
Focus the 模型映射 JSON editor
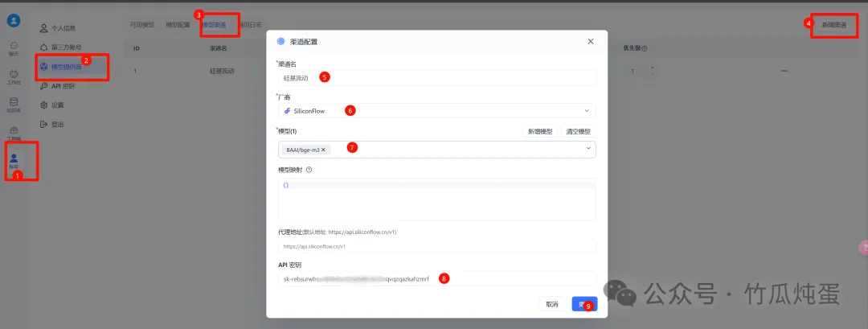[x=436, y=199]
